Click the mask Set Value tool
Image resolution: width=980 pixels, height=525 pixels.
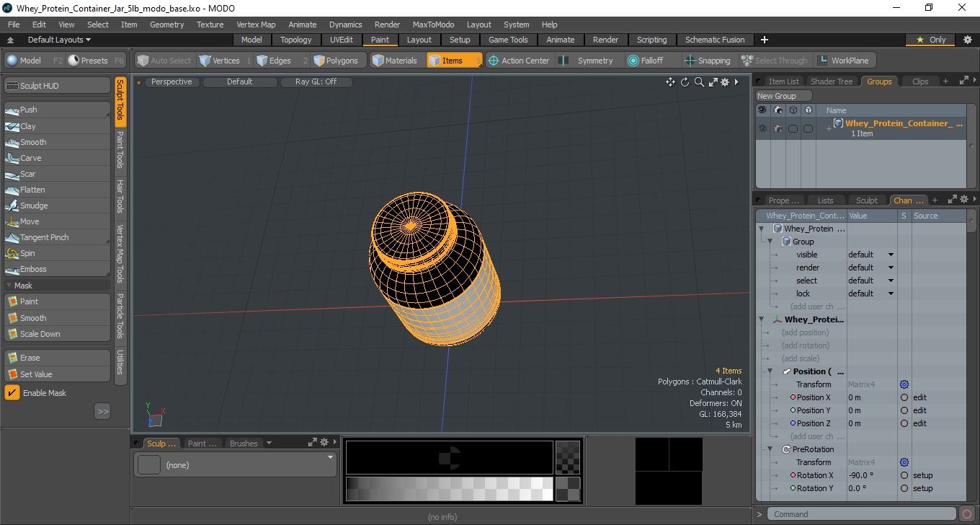(x=57, y=374)
